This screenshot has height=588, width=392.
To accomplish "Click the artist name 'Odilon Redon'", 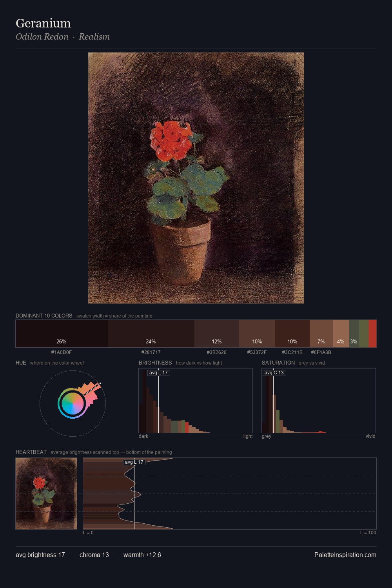I will click(42, 36).
